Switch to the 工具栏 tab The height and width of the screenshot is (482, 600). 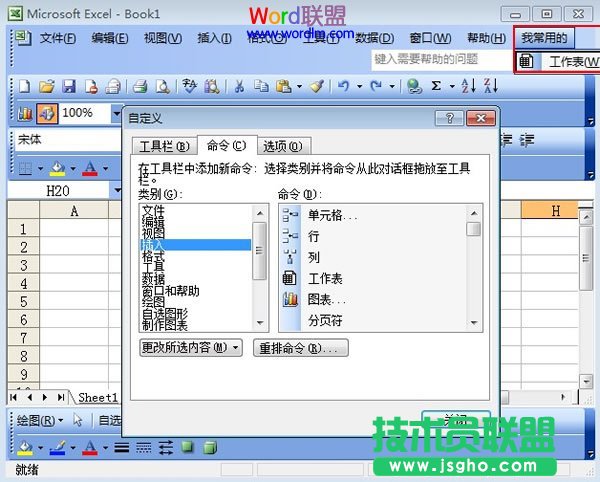coord(163,146)
